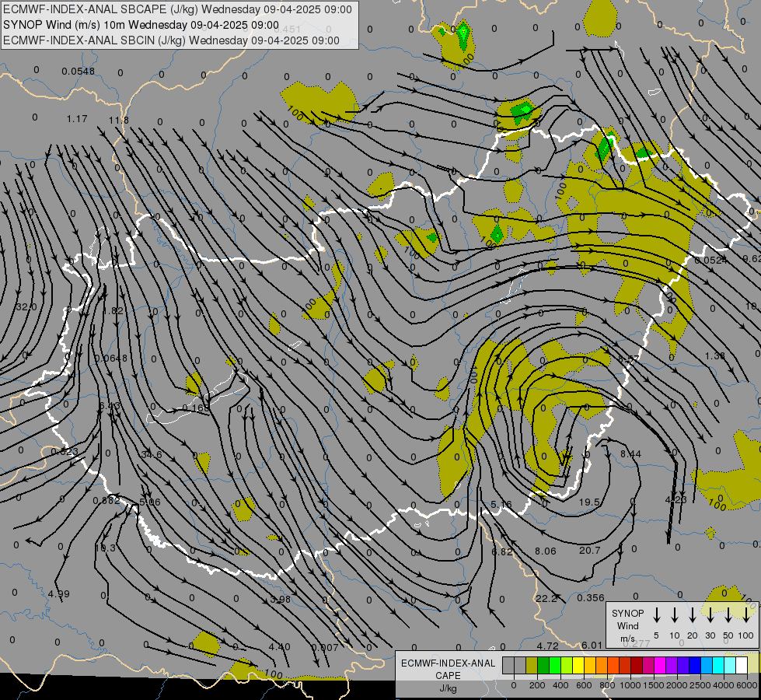Viewport: 761px width, 700px height.
Task: Click the map value '34.6'
Action: tap(152, 455)
